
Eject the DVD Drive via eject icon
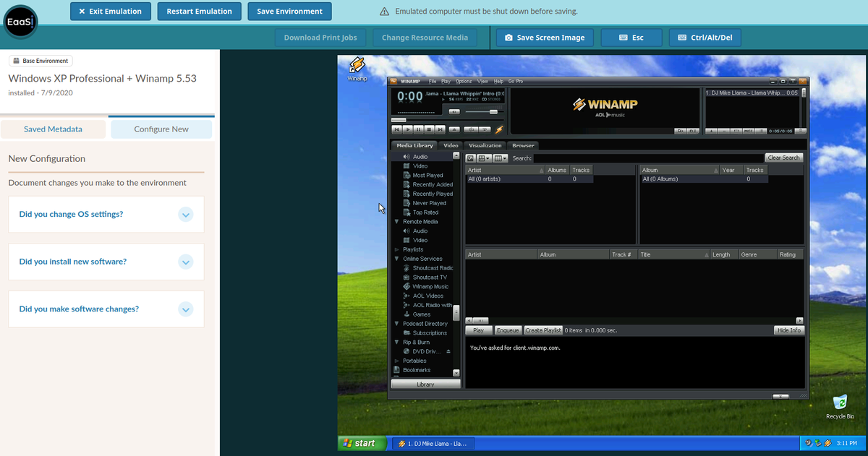[x=448, y=352]
